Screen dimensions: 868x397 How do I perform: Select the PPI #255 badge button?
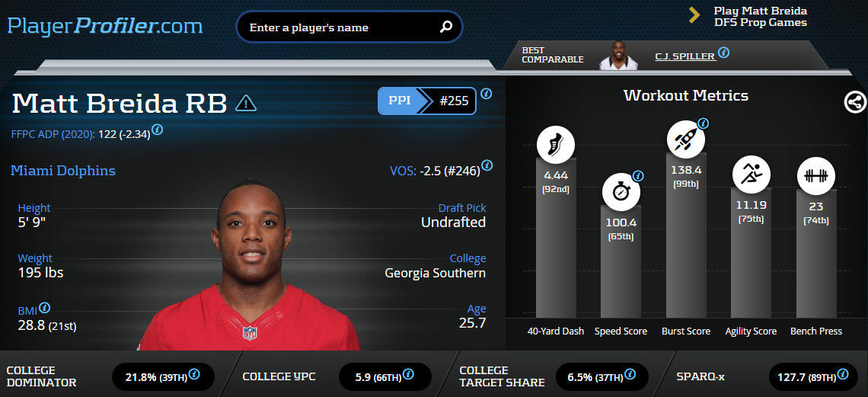(x=427, y=101)
